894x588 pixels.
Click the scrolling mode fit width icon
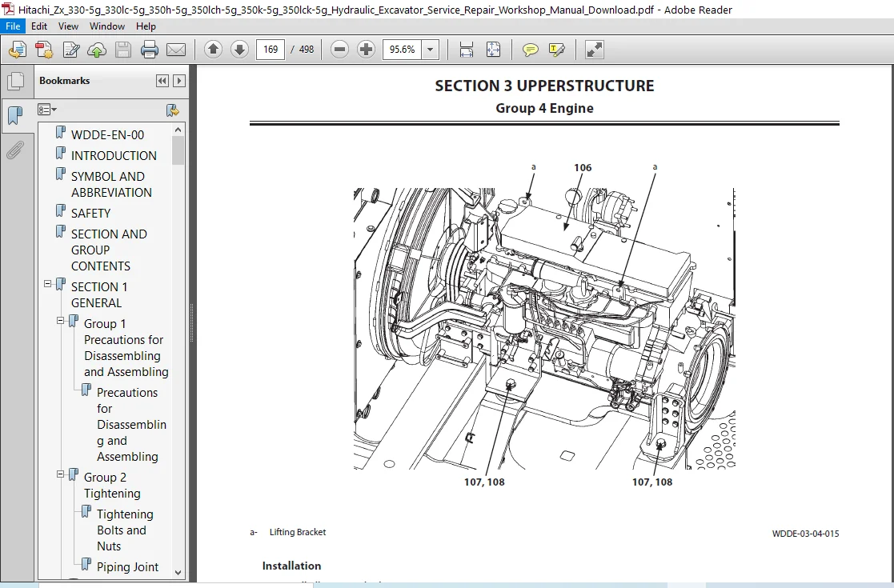(467, 50)
